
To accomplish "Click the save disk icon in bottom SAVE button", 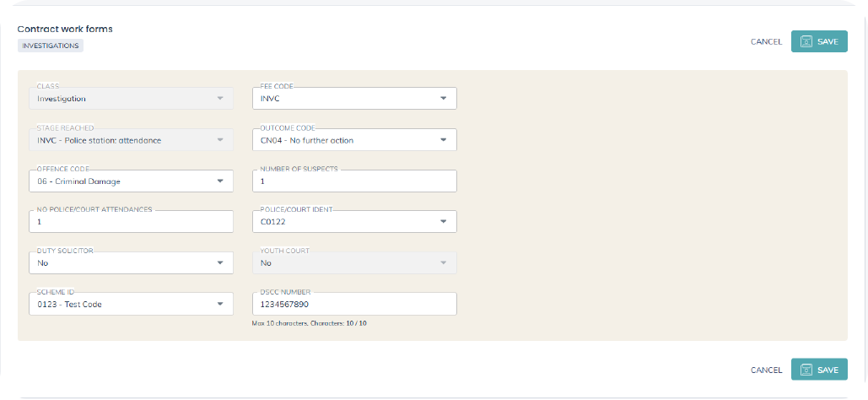I will 806,370.
